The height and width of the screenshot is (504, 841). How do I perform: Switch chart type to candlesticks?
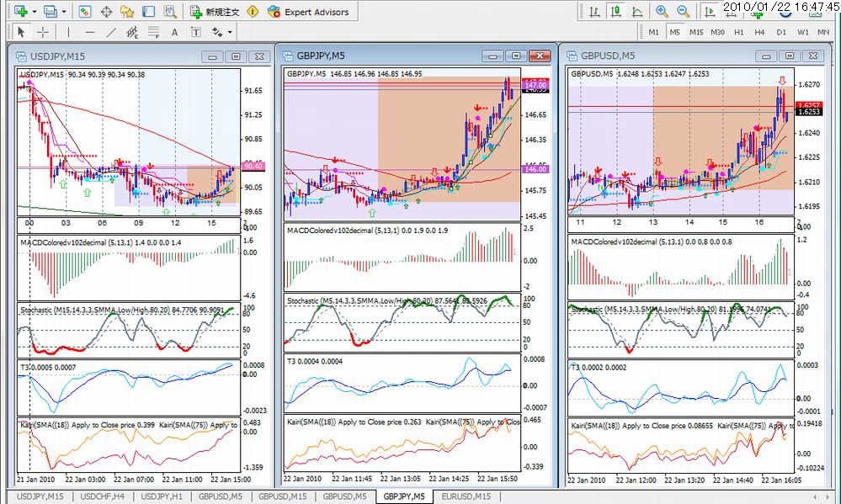[615, 11]
